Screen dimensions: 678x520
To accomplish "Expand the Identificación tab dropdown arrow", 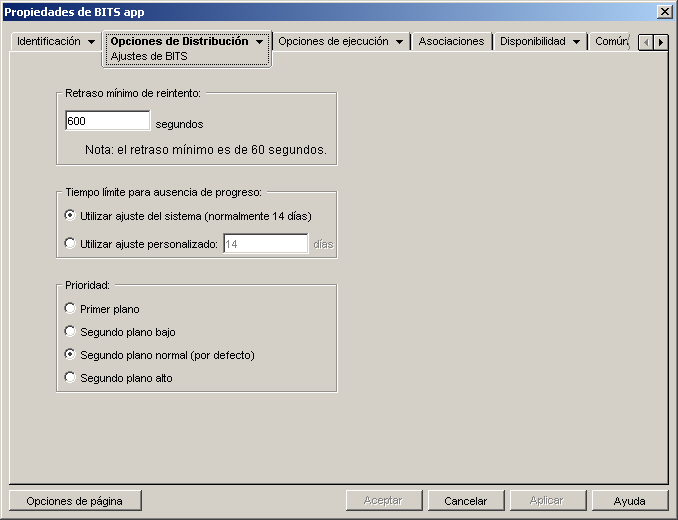I will 91,42.
